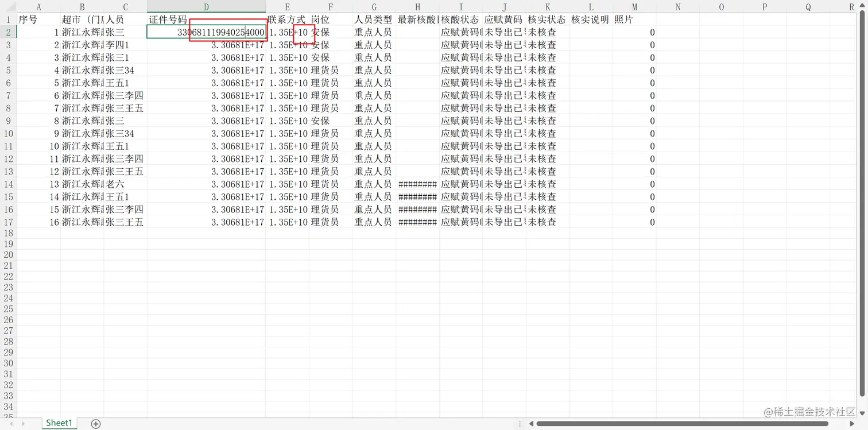Select row 30 header

tap(8, 363)
